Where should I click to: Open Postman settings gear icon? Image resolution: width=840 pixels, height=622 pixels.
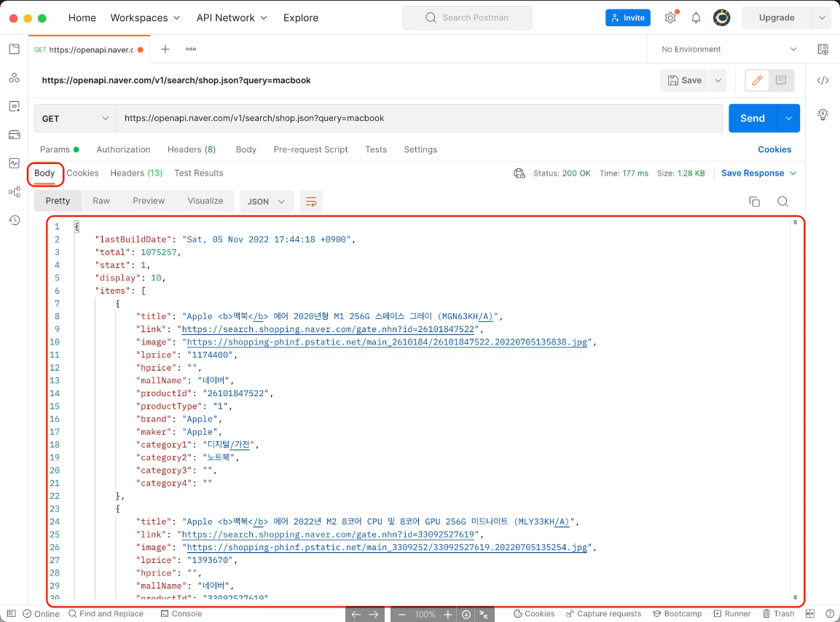coord(670,17)
